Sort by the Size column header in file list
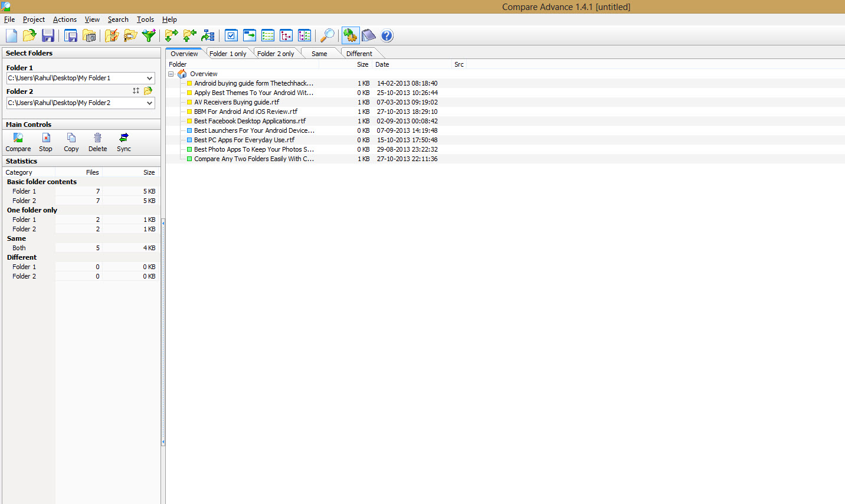This screenshot has width=845, height=504. coord(345,64)
